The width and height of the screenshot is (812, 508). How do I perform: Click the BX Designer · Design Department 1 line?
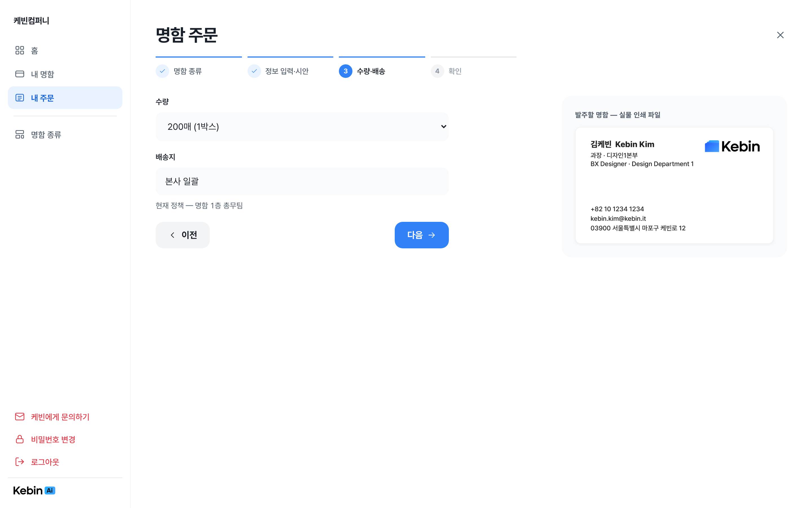click(642, 164)
